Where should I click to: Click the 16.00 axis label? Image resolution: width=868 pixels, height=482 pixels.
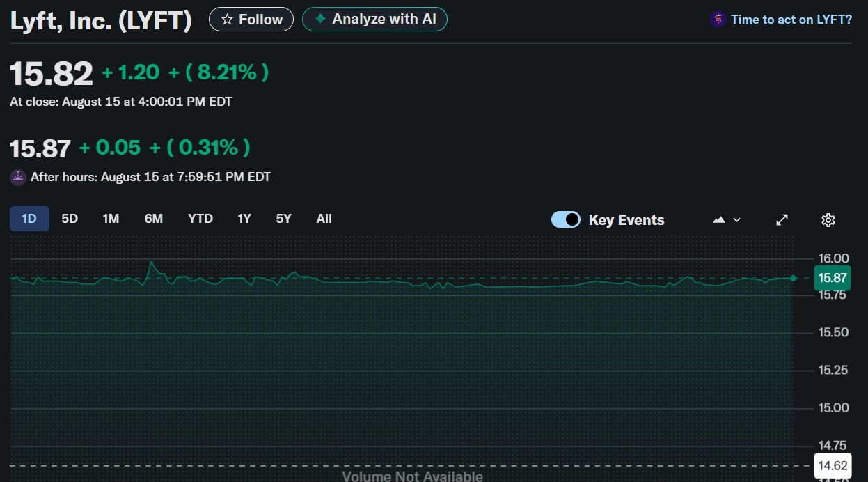[833, 258]
